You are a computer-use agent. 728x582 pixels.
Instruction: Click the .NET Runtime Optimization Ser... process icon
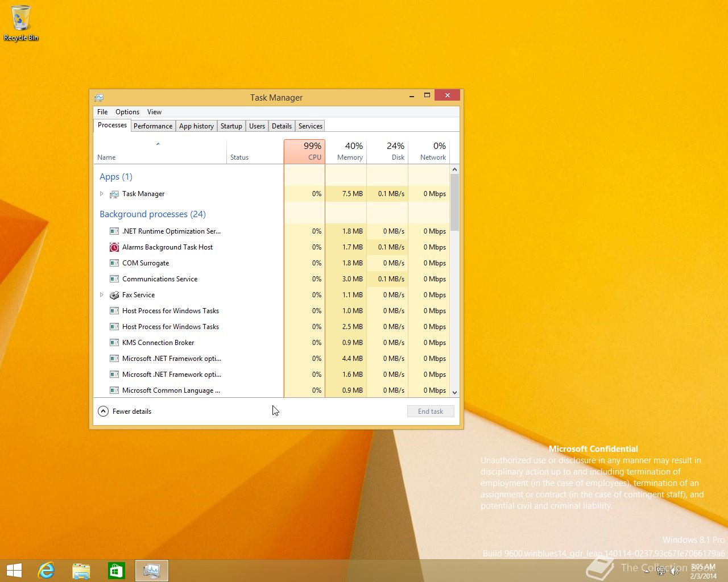click(x=114, y=231)
